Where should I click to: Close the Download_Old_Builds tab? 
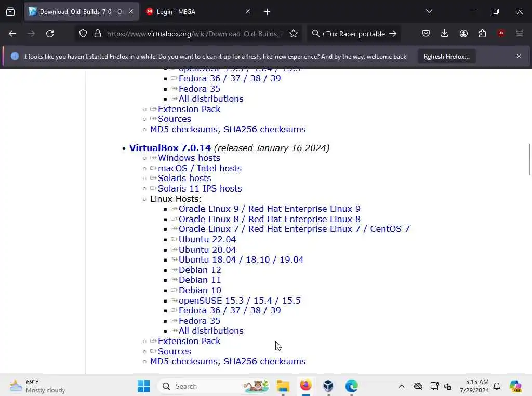coord(131,11)
